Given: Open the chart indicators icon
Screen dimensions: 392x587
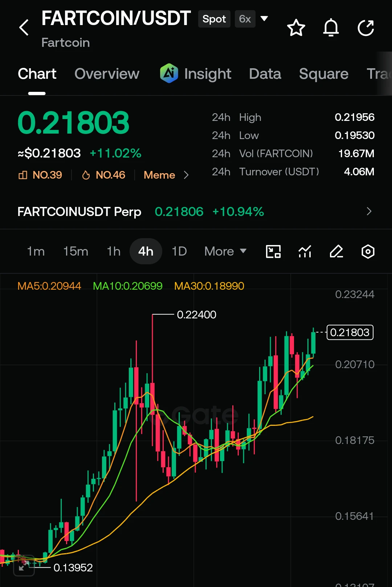Looking at the screenshot, I should [305, 251].
